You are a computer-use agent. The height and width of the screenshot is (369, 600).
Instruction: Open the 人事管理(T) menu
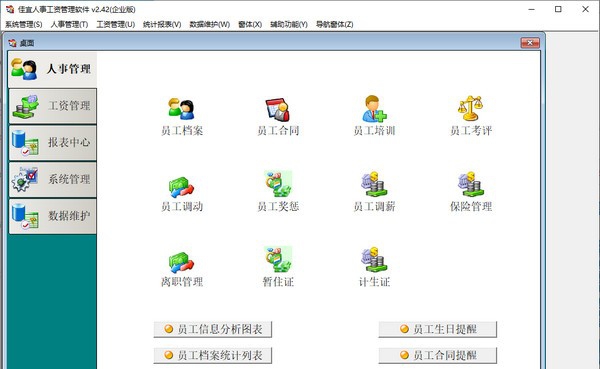(69, 24)
